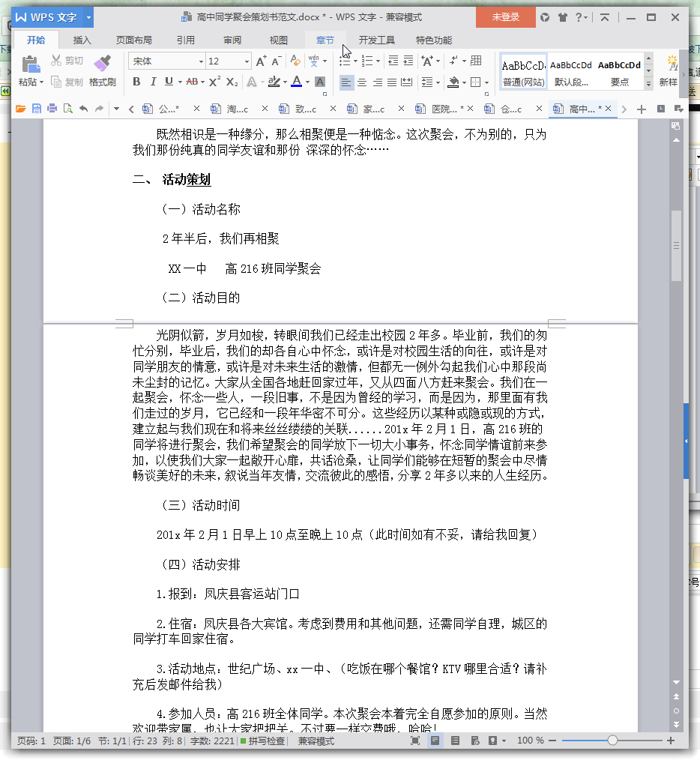
Task: Apply the 要点 style
Action: (x=620, y=71)
